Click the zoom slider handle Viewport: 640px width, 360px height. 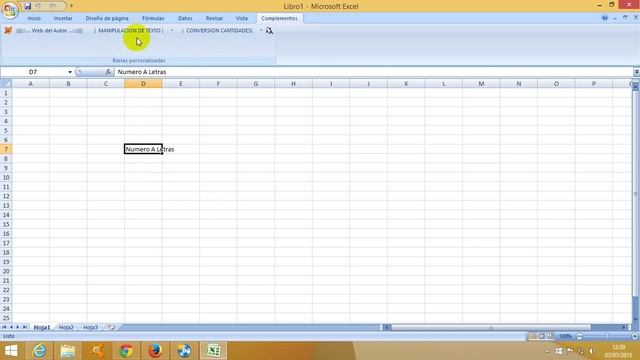[x=607, y=336]
